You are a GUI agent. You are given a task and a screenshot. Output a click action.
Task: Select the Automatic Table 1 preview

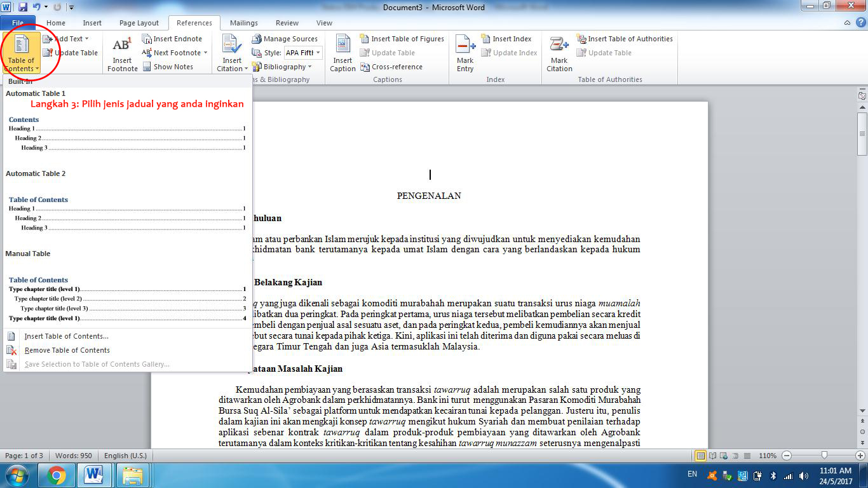click(x=128, y=126)
